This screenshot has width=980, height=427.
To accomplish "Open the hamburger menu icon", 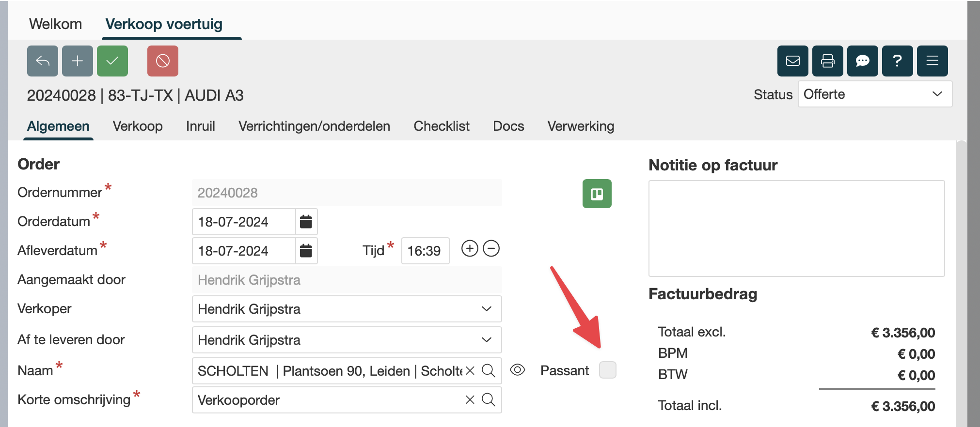I will coord(932,61).
